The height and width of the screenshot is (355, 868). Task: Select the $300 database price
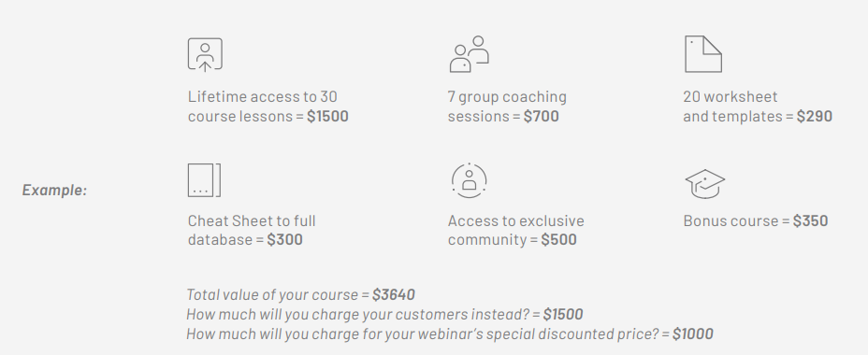point(284,240)
